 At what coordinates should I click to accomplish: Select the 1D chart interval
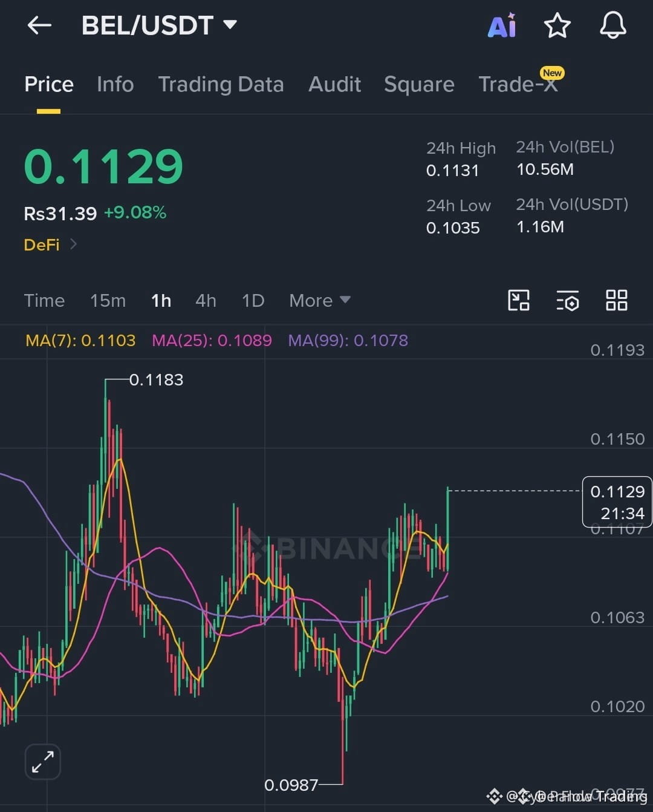click(253, 301)
